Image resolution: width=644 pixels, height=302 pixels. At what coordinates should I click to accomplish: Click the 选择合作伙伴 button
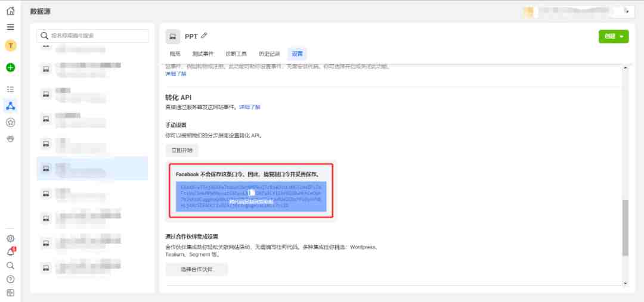[197, 270]
